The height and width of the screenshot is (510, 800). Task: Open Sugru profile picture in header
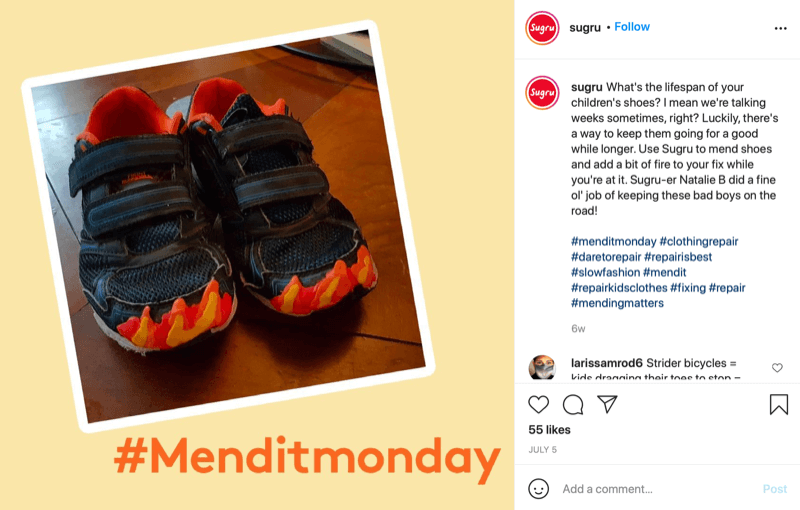(x=542, y=28)
